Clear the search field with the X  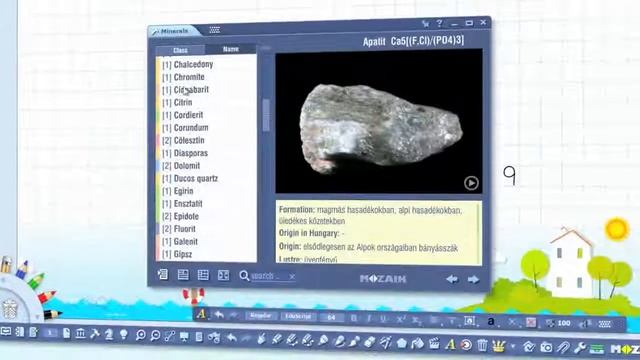(292, 277)
